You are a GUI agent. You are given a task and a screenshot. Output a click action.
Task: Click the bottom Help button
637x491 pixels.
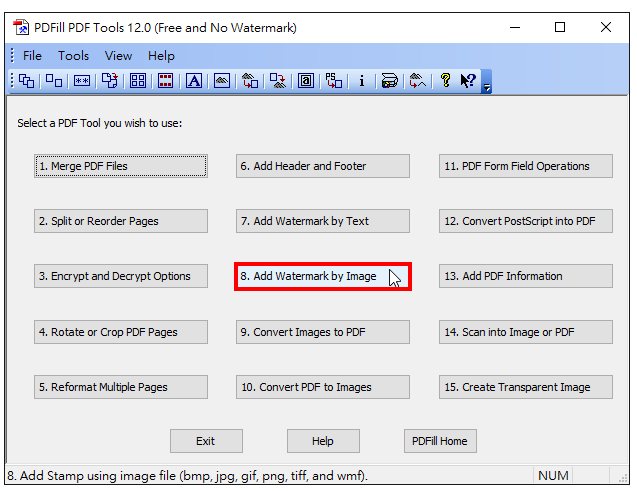pos(323,441)
